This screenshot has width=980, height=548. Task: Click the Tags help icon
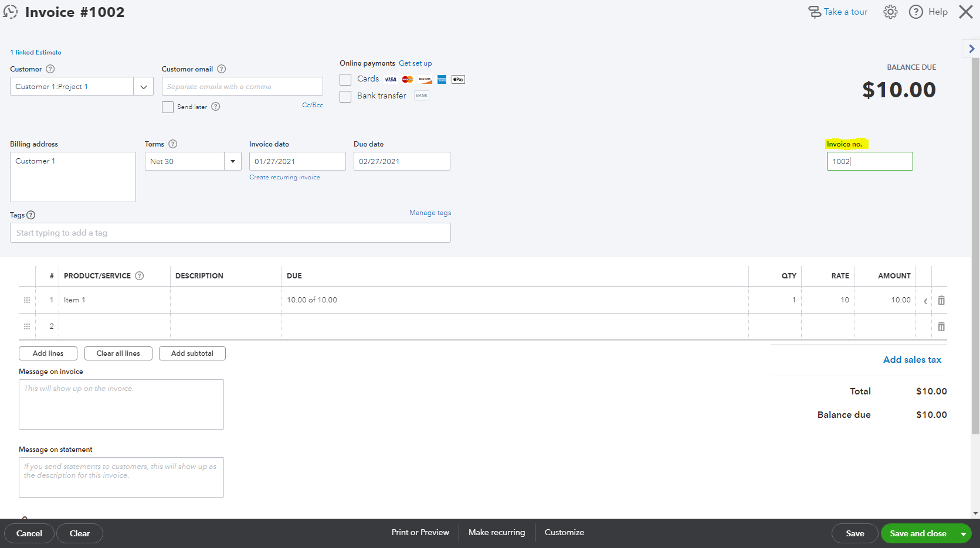[30, 215]
